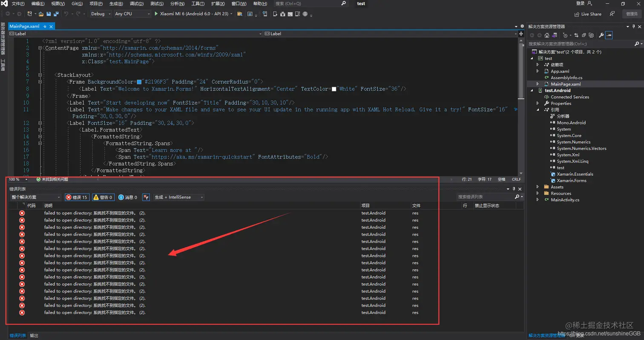This screenshot has width=644, height=340.
Task: Click the White color swatch on line 8
Action: [334, 89]
